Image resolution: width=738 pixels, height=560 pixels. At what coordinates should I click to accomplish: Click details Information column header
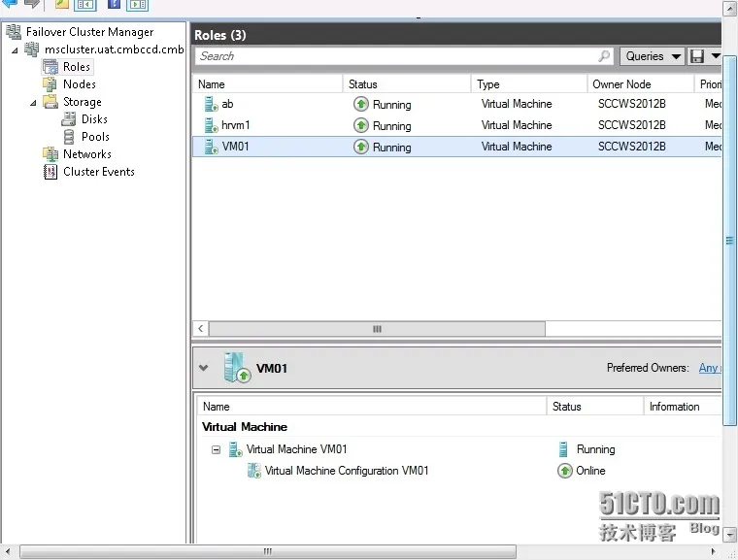[x=683, y=407]
